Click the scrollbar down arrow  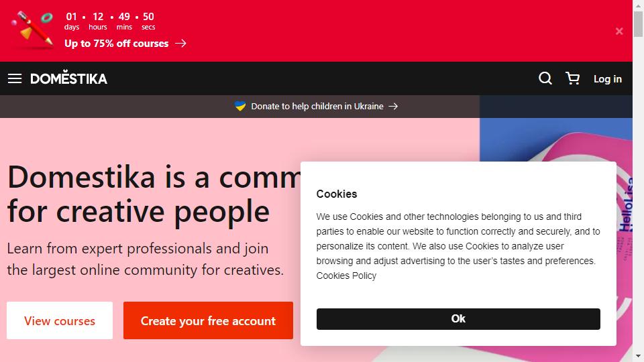(638, 356)
